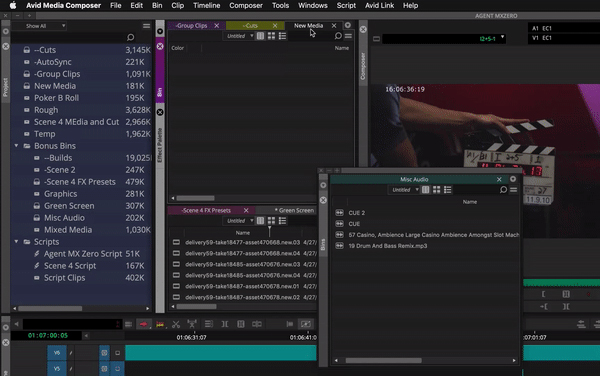Click the project panel search magnifier
This screenshot has height=376, width=600.
point(130,37)
